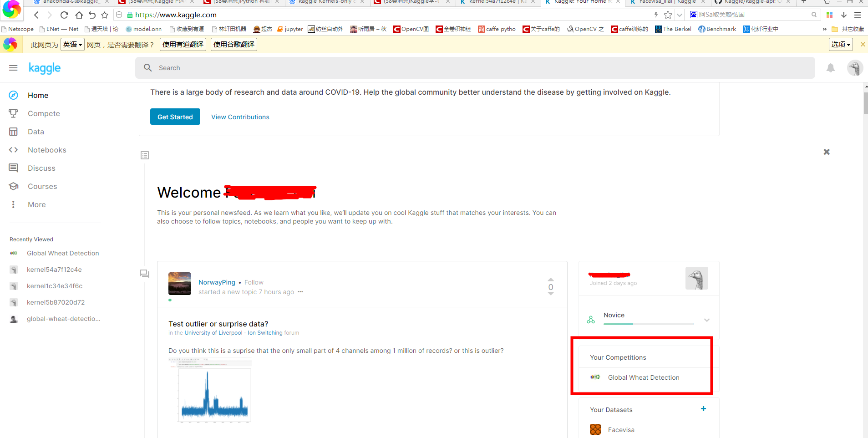Follow the user NorwayPing
This screenshot has height=438, width=868.
pos(254,282)
